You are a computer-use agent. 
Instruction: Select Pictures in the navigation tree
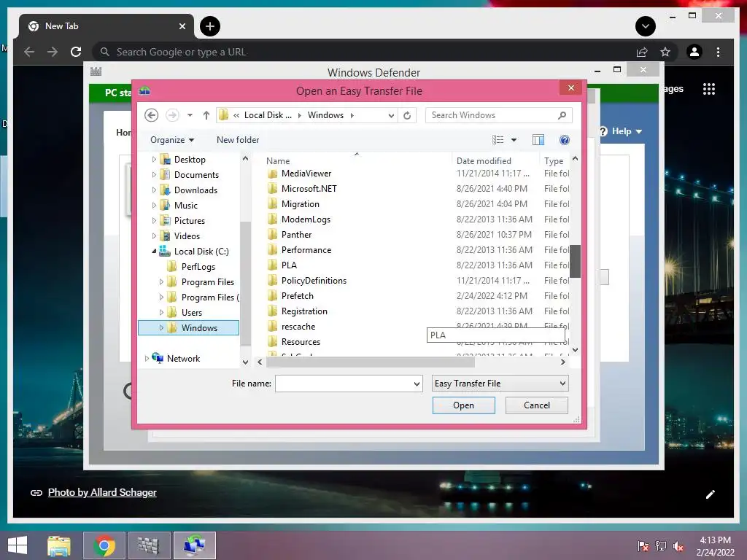pyautogui.click(x=189, y=220)
